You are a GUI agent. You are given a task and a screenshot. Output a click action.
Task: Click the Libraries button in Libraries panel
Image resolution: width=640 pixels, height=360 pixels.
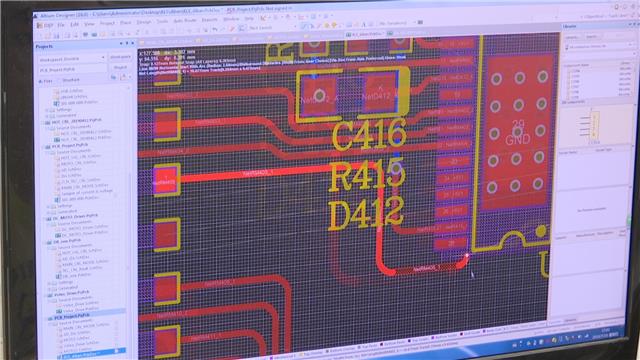[x=572, y=37]
